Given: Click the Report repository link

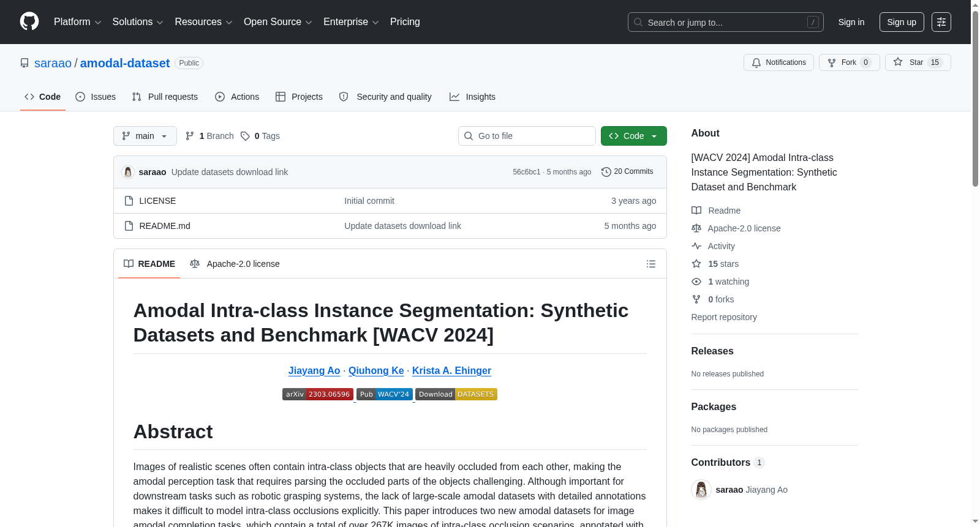Looking at the screenshot, I should click(x=724, y=317).
